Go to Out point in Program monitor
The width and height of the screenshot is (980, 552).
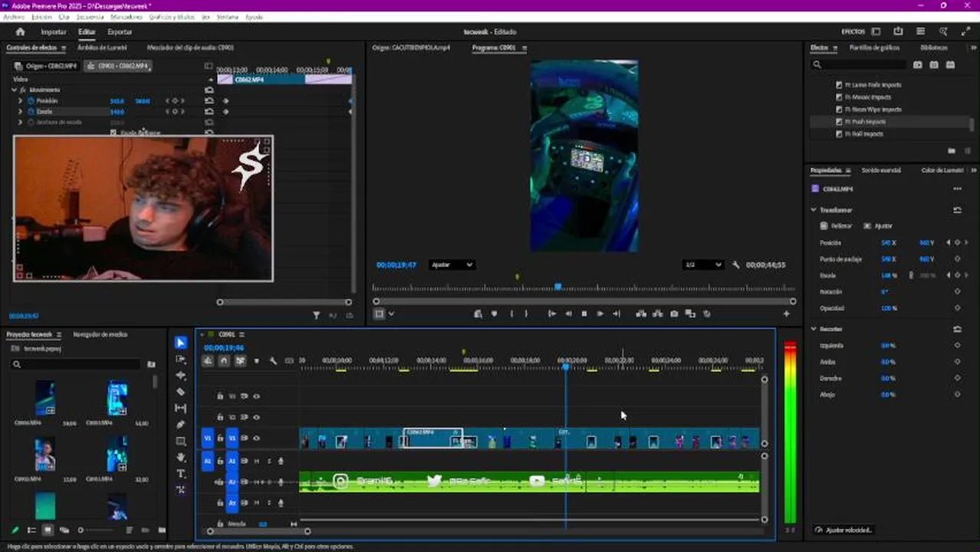tap(616, 314)
